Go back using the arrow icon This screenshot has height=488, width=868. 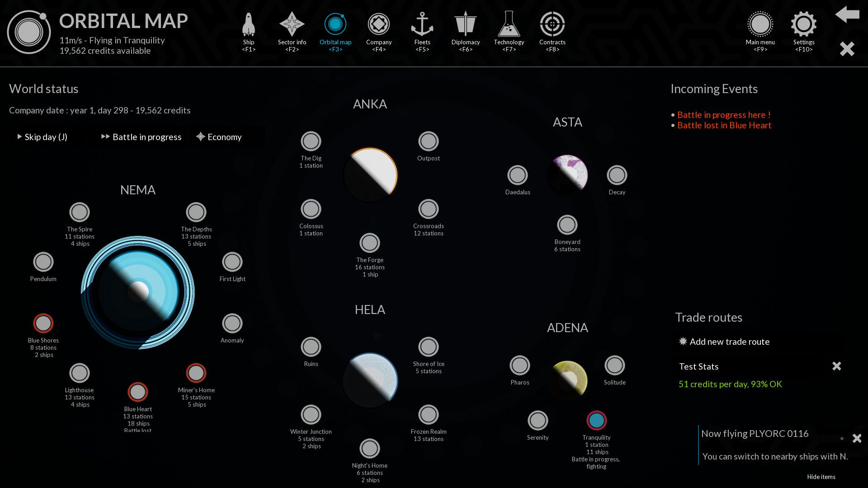pos(847,15)
